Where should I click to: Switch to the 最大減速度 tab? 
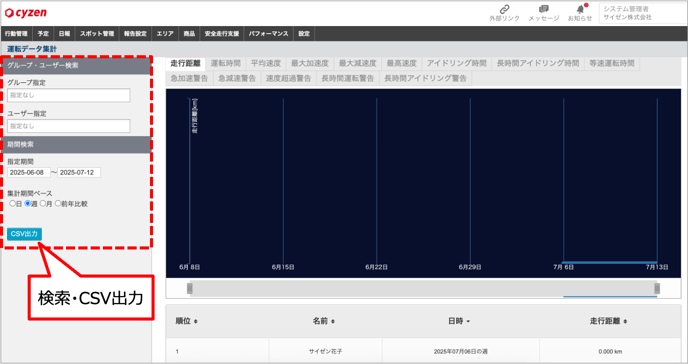(357, 63)
